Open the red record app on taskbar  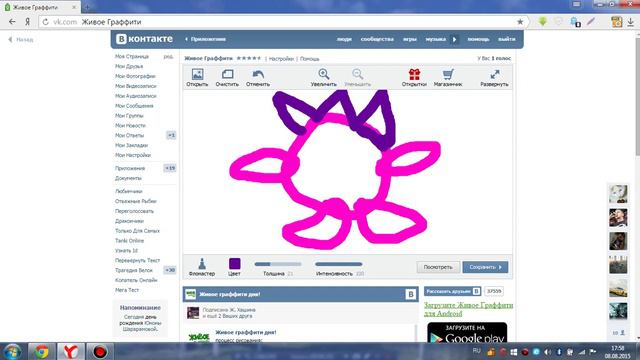pyautogui.click(x=100, y=351)
